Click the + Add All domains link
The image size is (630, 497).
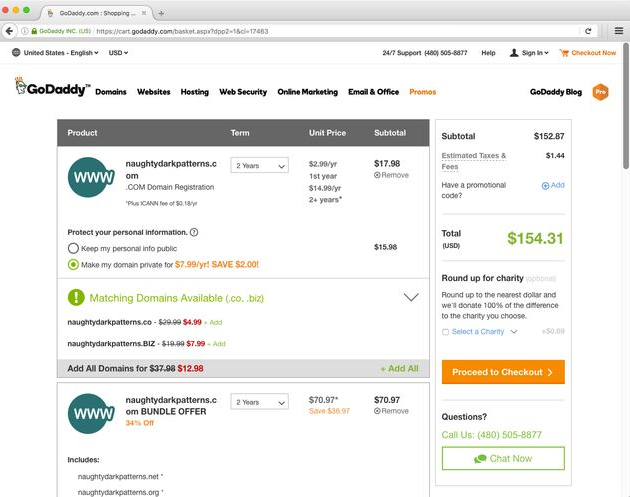(399, 368)
